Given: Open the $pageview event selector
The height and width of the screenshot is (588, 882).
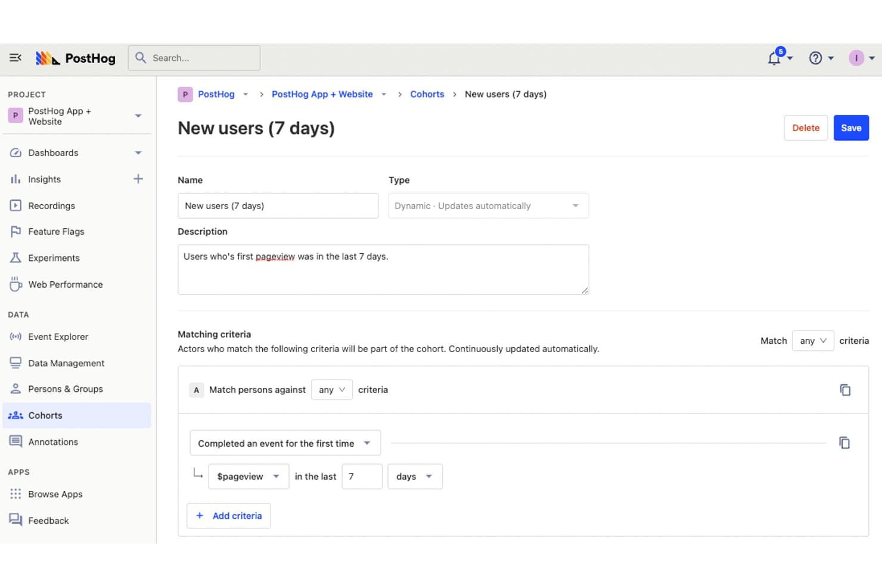Looking at the screenshot, I should click(249, 477).
